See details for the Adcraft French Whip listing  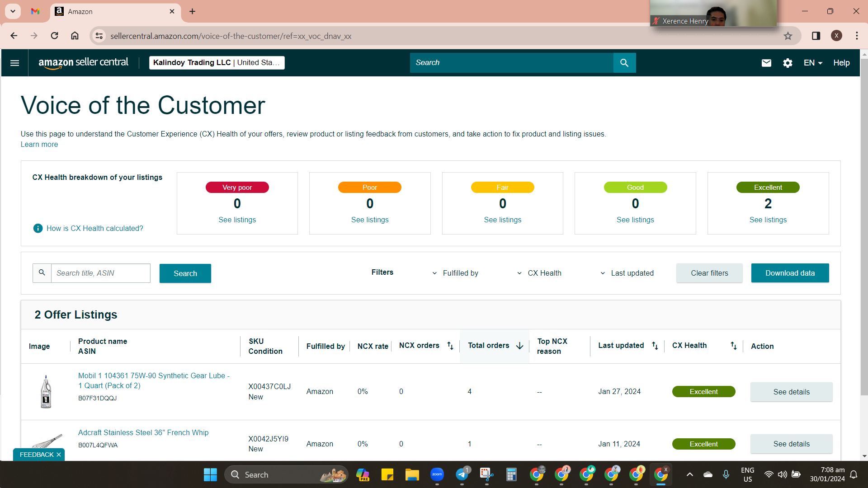click(791, 444)
